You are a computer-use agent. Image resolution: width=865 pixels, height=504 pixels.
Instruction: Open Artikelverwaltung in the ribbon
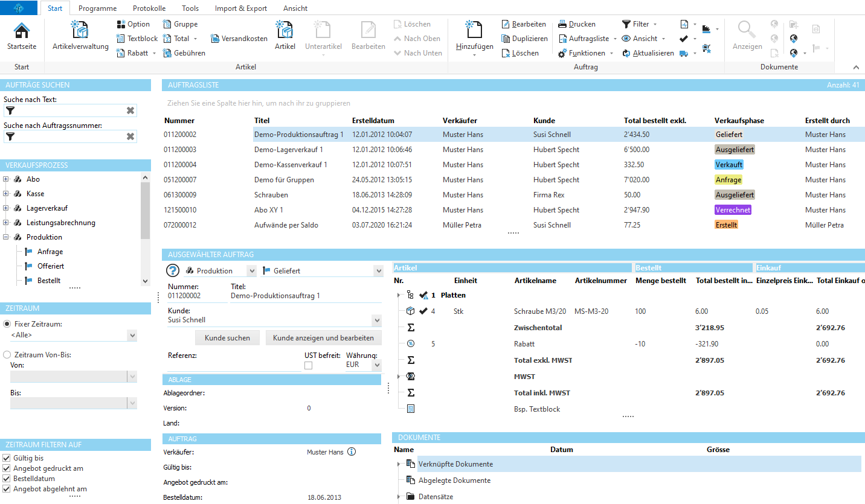tap(80, 31)
